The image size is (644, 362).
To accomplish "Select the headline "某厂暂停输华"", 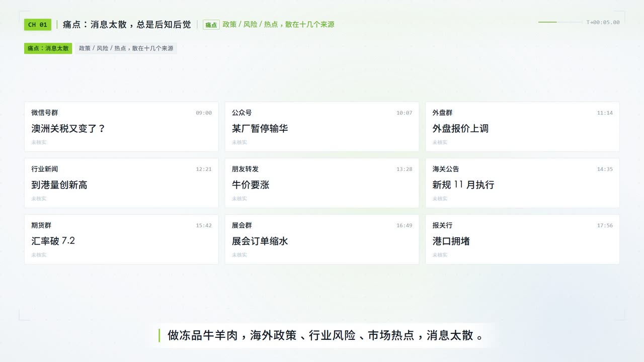I will pos(260,129).
